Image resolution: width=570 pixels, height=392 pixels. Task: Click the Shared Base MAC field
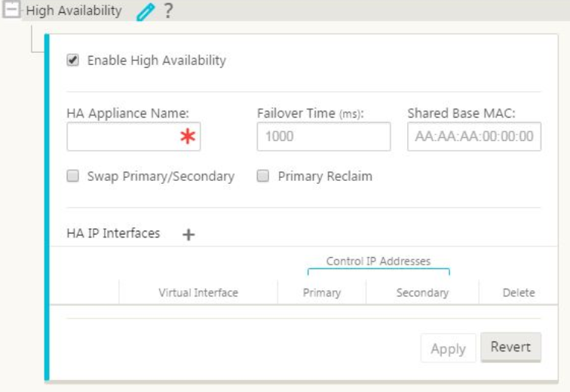click(474, 136)
